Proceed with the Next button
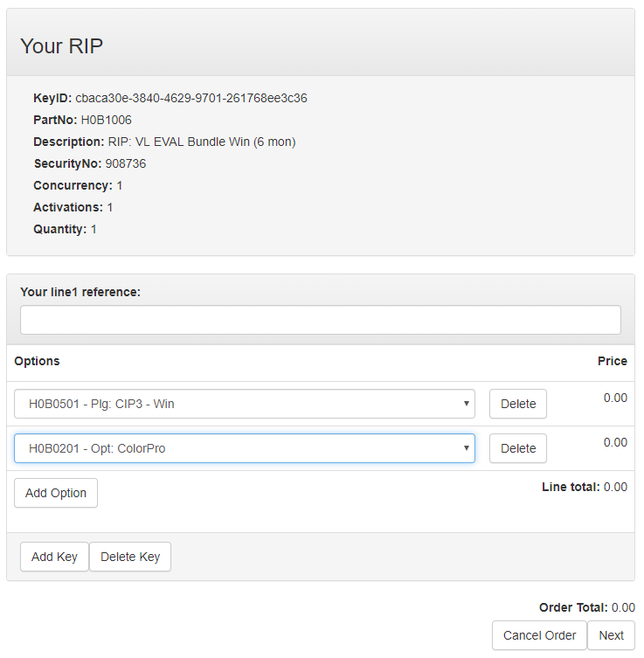 [x=611, y=635]
